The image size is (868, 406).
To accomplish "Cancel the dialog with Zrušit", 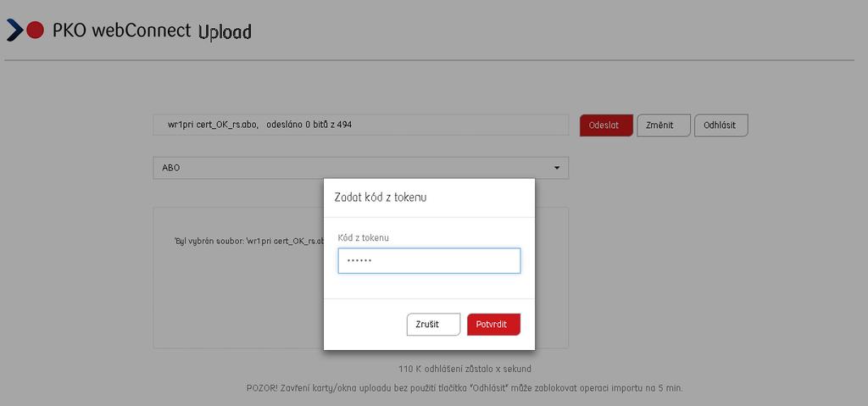I will [433, 325].
